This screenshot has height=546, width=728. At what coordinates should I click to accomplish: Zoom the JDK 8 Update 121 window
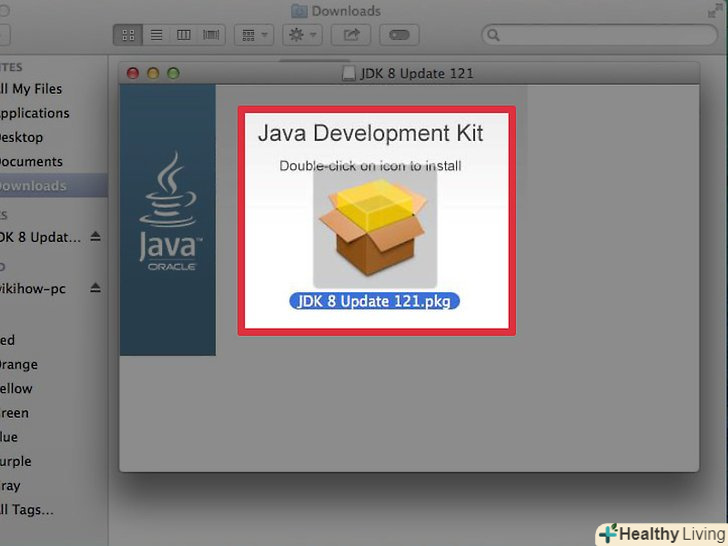pos(174,73)
